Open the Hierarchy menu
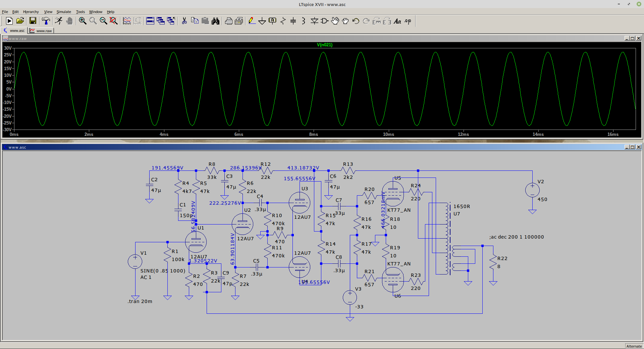644x349 pixels. pos(31,12)
